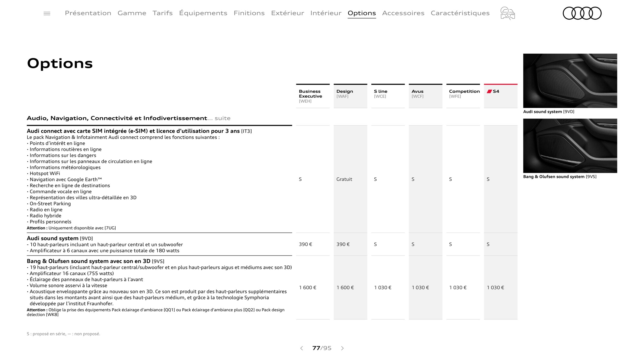
Task: Click Points d'intérêt en ligne bullet
Action: (x=56, y=143)
